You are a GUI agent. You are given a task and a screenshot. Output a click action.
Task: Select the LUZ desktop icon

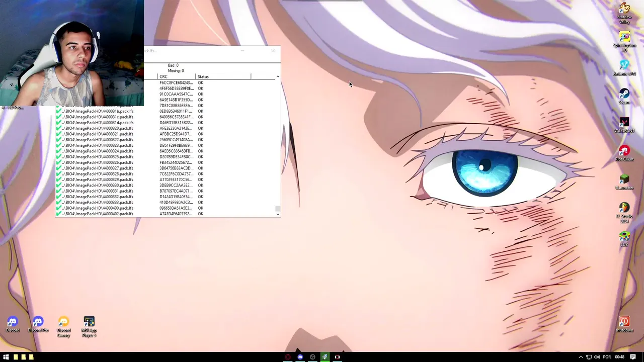click(624, 239)
